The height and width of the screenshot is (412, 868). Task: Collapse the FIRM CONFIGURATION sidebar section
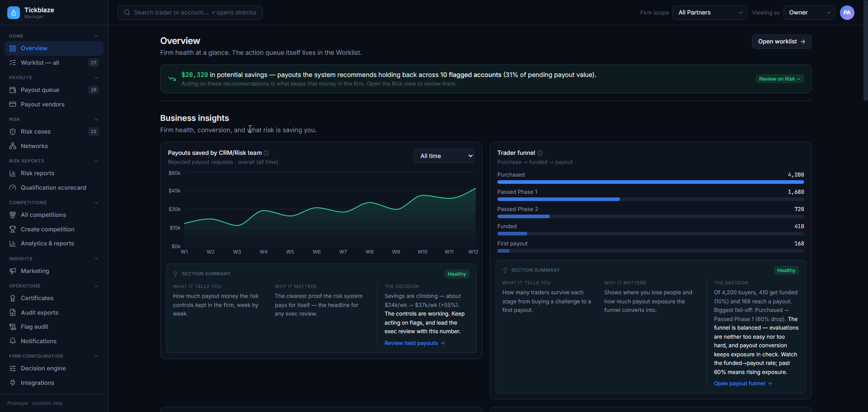(x=96, y=356)
